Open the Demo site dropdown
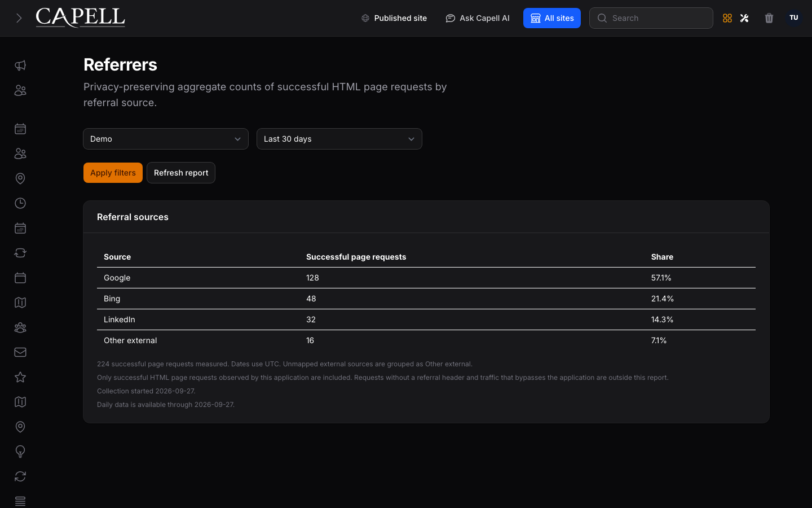 tap(166, 139)
